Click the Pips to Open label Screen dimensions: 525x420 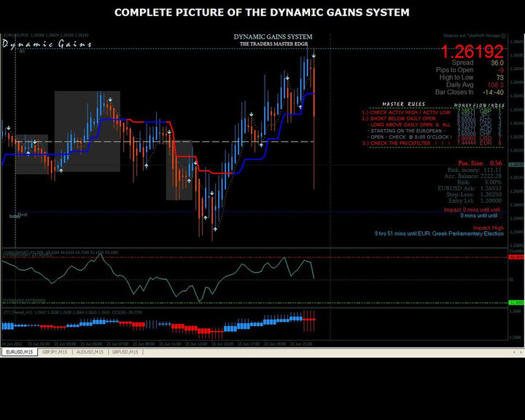click(454, 70)
